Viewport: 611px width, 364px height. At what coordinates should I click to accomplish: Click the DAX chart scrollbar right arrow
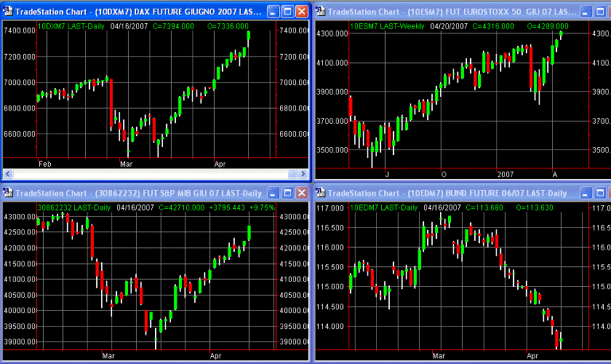[x=302, y=174]
